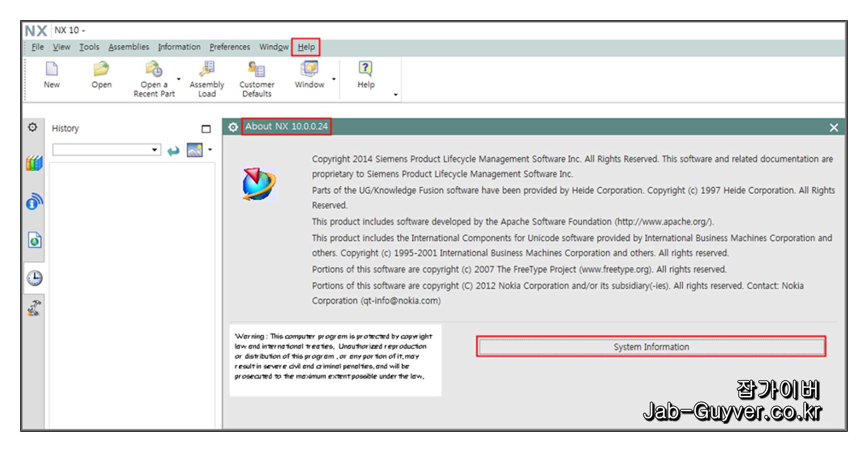
Task: Open the Reuse Library books icon
Action: click(34, 163)
